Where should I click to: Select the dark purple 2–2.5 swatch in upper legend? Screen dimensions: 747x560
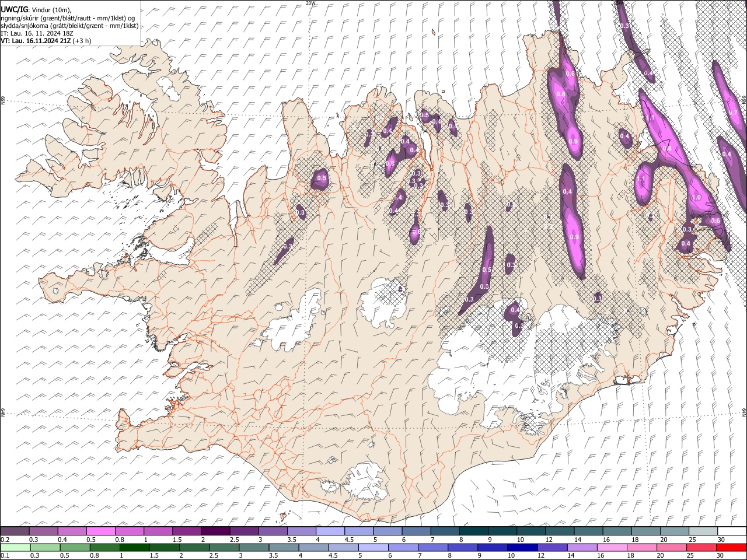pos(215,531)
